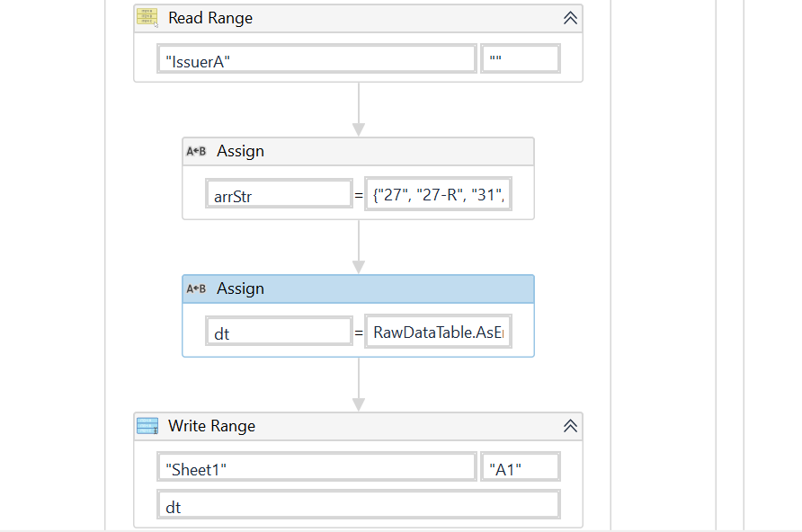This screenshot has height=532, width=802.
Task: Select the arrStr variable field
Action: [x=279, y=195]
